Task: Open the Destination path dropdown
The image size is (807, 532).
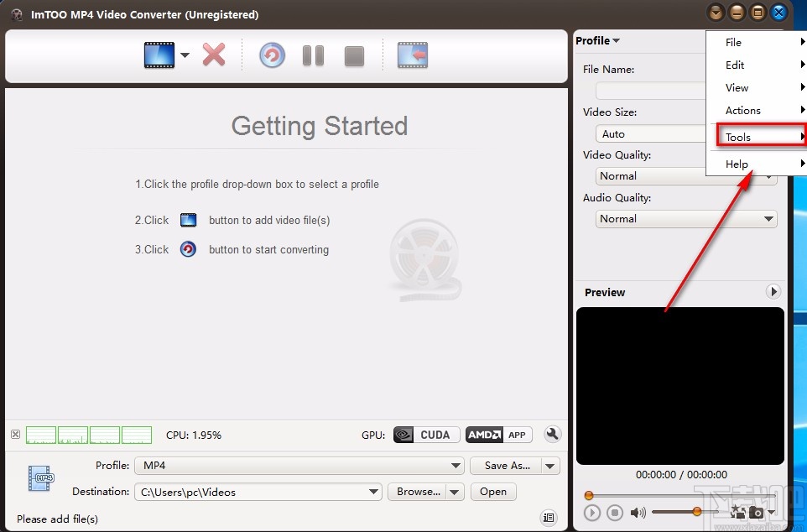Action: click(x=373, y=492)
